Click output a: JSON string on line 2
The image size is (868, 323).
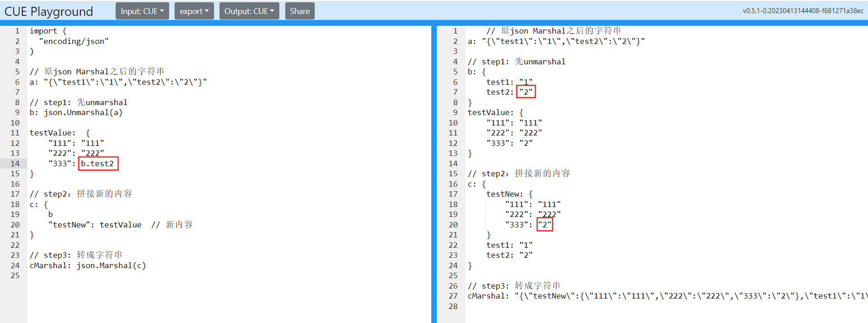tap(556, 41)
